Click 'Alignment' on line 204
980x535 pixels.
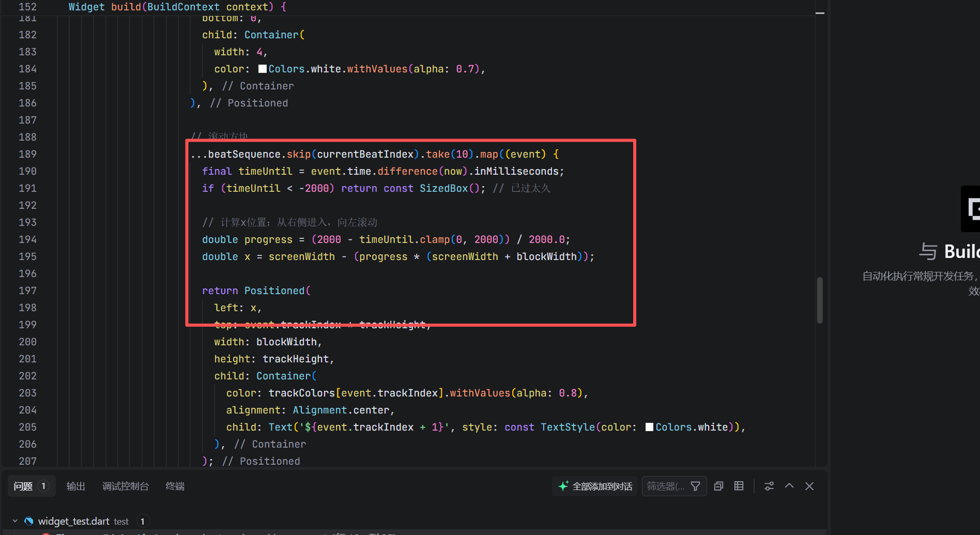pos(320,410)
